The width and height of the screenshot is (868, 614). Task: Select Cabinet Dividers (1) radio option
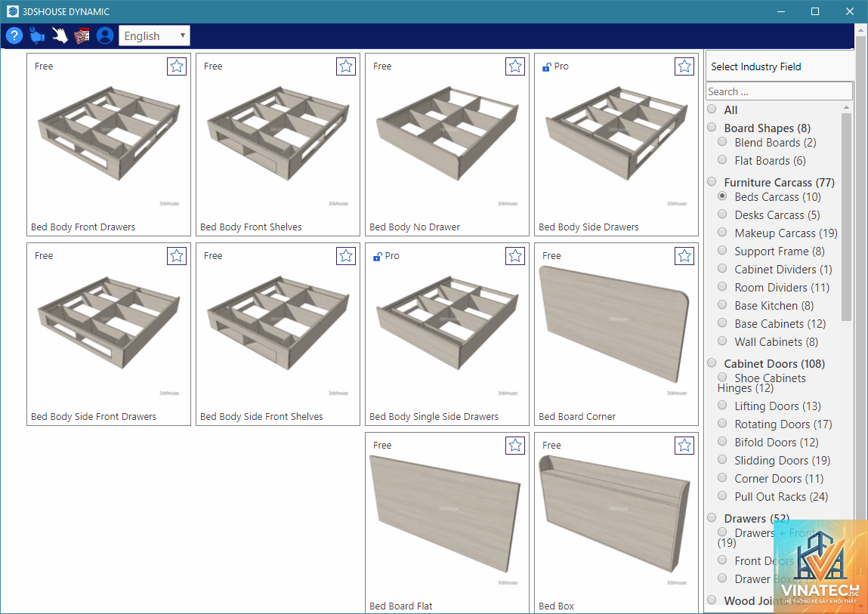(x=722, y=269)
